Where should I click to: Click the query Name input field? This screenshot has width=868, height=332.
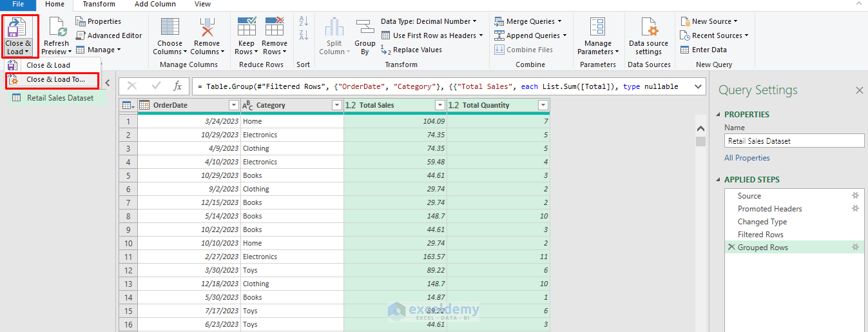[794, 141]
